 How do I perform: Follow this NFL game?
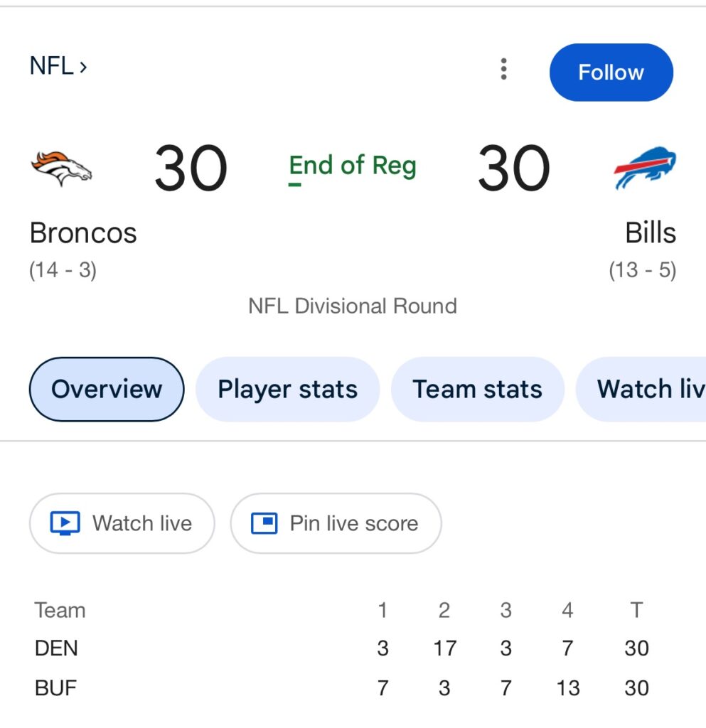(611, 73)
